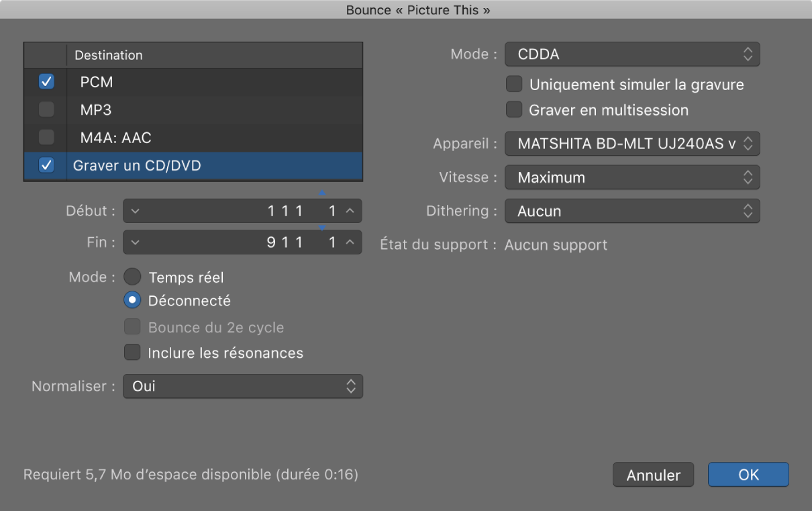812x511 pixels.
Task: Click the Annuler button
Action: (653, 475)
